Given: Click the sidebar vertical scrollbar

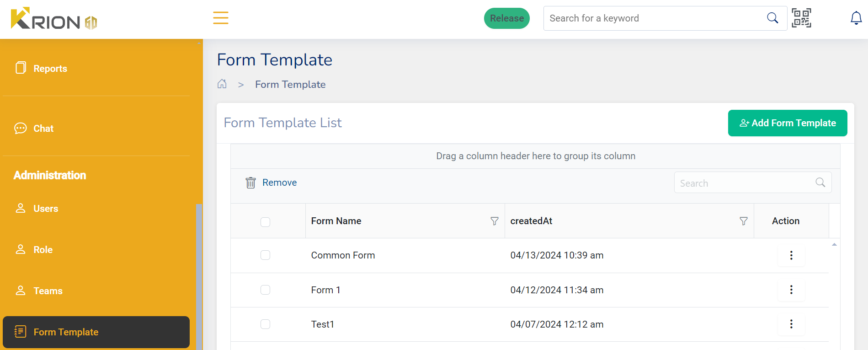Looking at the screenshot, I should click(x=199, y=275).
